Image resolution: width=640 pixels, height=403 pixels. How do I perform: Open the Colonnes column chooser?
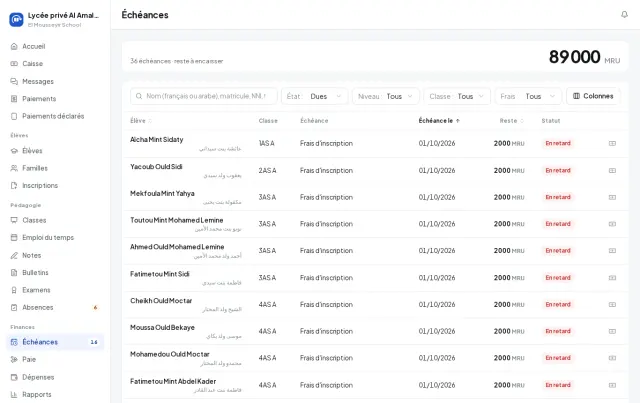pyautogui.click(x=593, y=96)
